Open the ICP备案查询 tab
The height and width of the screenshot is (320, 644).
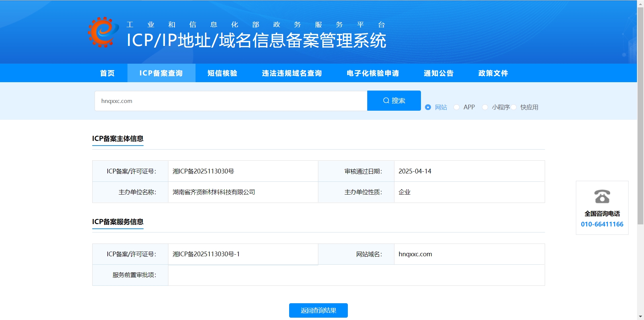coord(161,73)
